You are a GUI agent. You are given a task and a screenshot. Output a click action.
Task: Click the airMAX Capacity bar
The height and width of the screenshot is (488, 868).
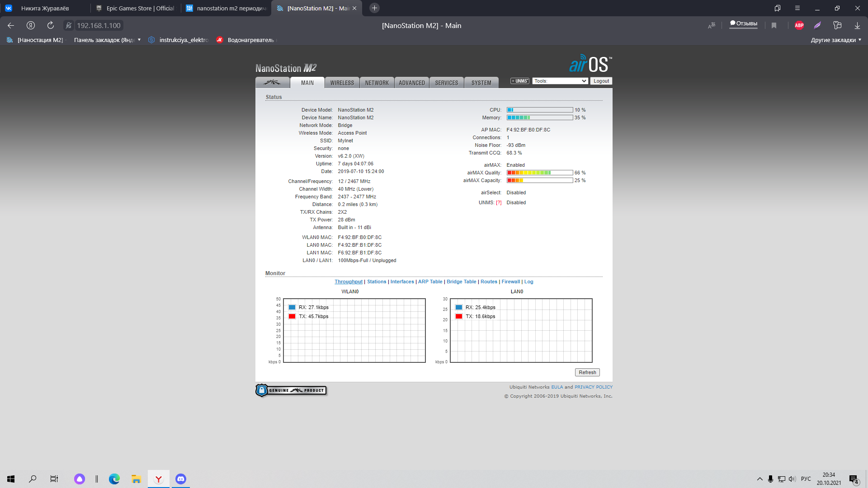tap(540, 180)
